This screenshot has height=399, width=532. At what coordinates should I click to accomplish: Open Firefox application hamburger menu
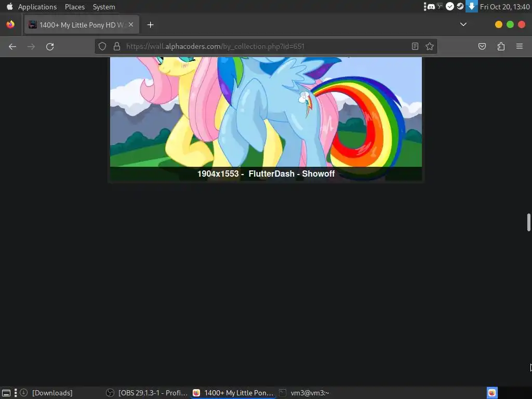point(520,46)
